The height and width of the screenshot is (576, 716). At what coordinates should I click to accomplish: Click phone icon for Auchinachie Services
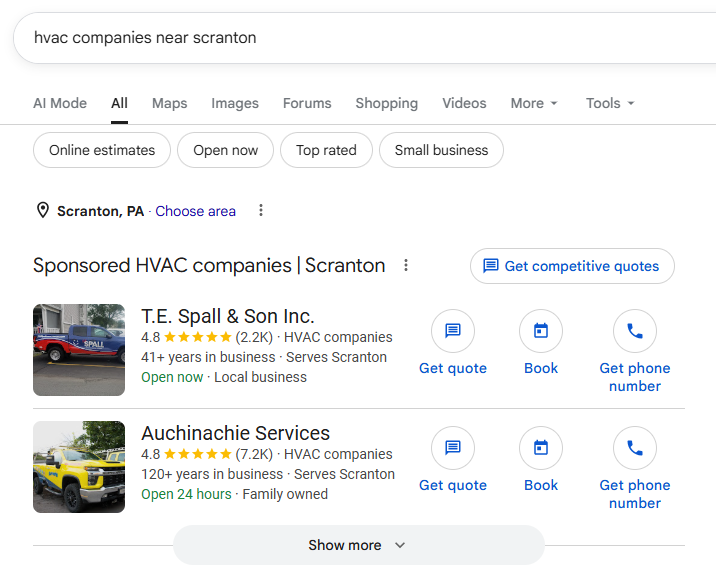[635, 448]
